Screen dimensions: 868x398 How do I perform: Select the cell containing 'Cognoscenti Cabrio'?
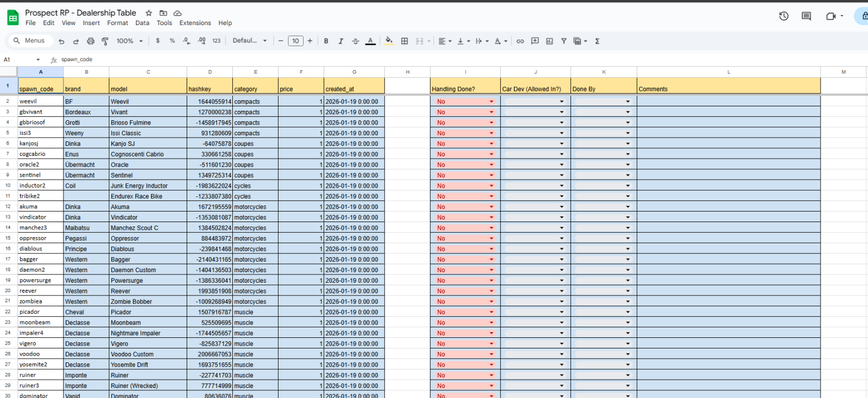(x=148, y=154)
